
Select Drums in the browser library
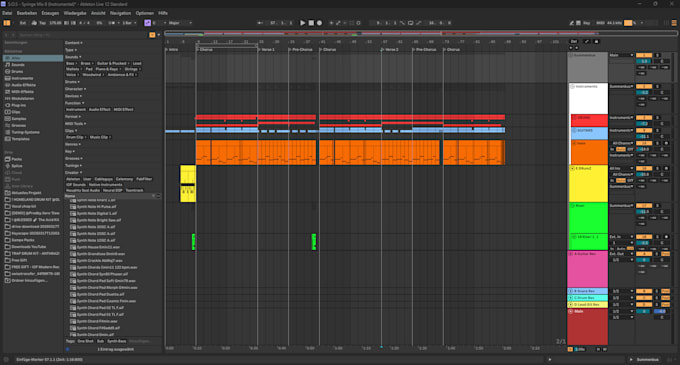coord(17,72)
